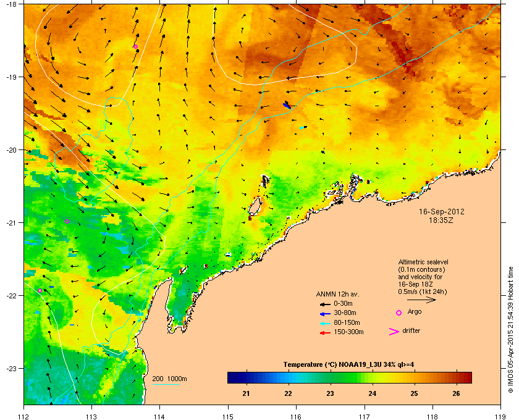Click the 113 longitude axis label
This screenshot has width=519, height=420.
pos(91,417)
